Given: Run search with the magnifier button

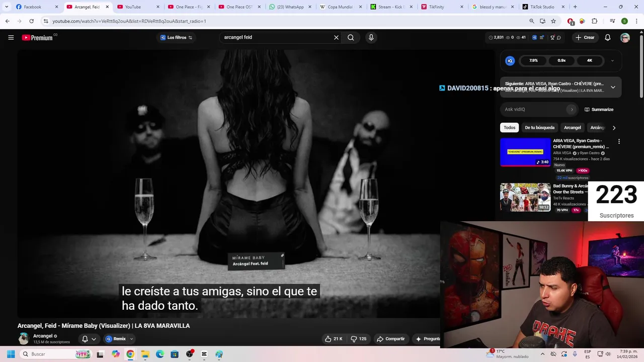Looking at the screenshot, I should pyautogui.click(x=351, y=38).
